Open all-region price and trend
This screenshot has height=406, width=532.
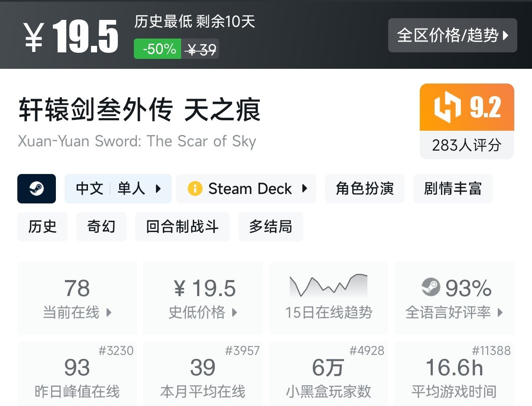point(452,35)
